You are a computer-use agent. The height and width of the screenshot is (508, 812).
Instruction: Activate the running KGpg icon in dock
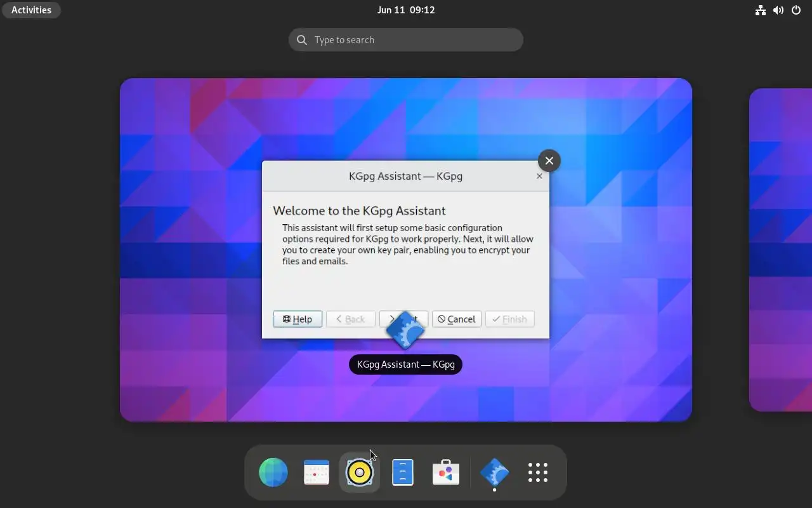tap(495, 472)
